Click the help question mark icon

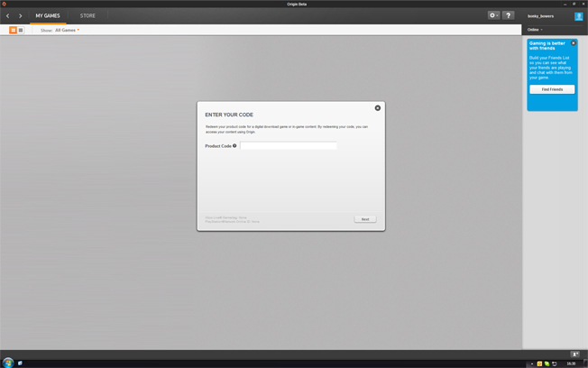[x=508, y=15]
